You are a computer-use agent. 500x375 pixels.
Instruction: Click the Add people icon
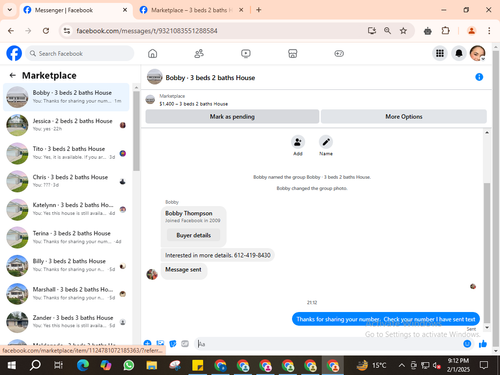click(298, 142)
